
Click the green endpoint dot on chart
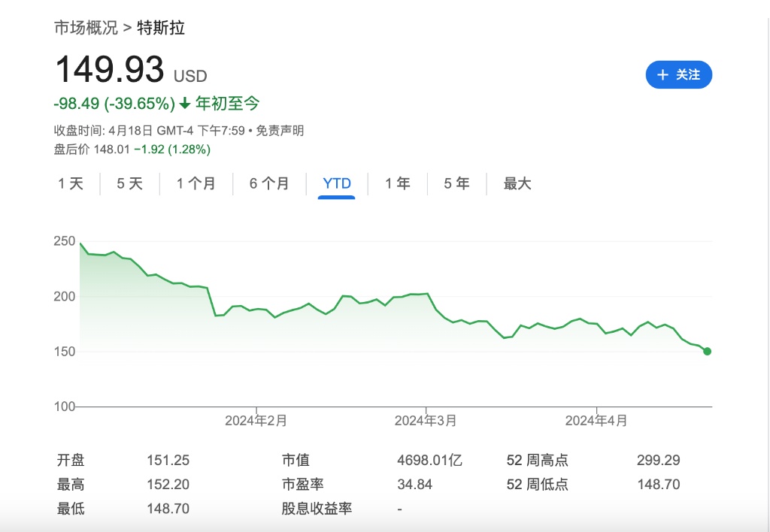click(707, 351)
